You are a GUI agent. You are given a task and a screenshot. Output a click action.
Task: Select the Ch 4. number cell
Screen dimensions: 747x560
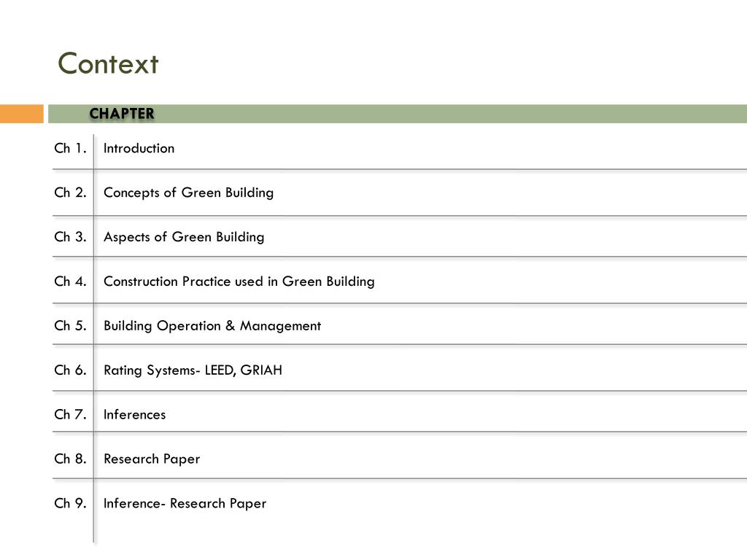coord(71,281)
